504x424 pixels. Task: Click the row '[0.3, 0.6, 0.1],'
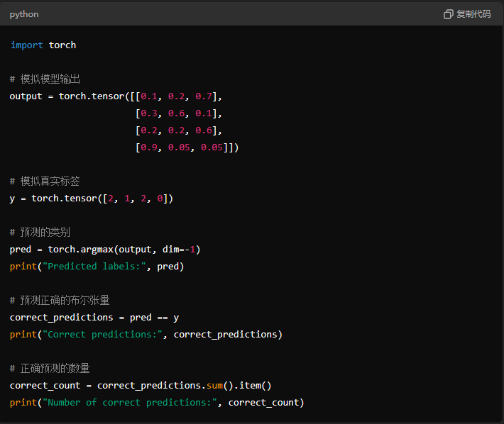pyautogui.click(x=179, y=113)
